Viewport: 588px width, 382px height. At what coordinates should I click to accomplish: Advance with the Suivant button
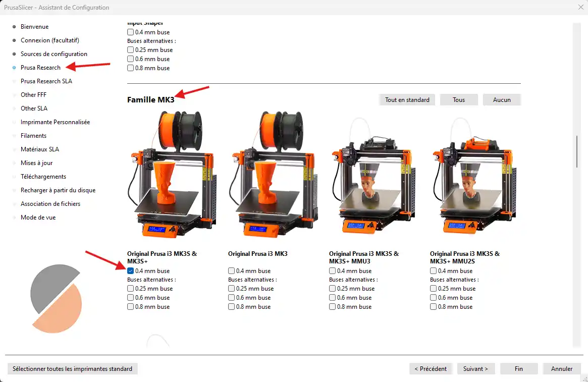point(475,369)
